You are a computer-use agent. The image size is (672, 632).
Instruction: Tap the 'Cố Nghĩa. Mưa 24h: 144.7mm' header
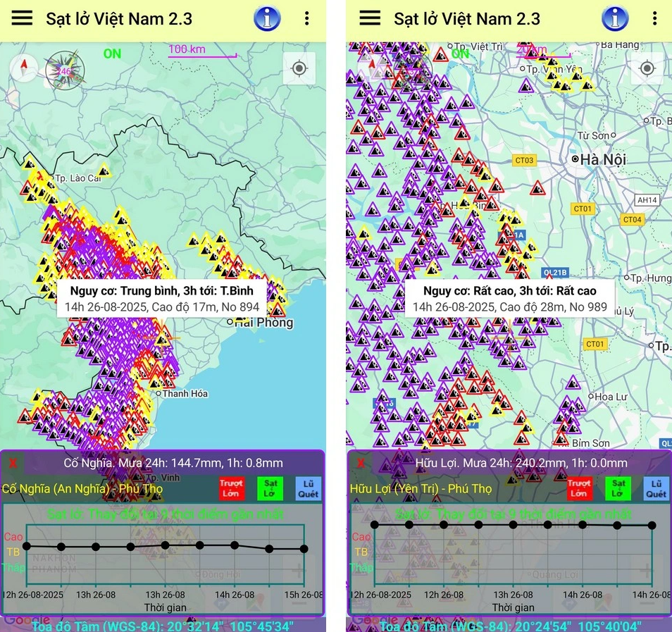pos(173,463)
